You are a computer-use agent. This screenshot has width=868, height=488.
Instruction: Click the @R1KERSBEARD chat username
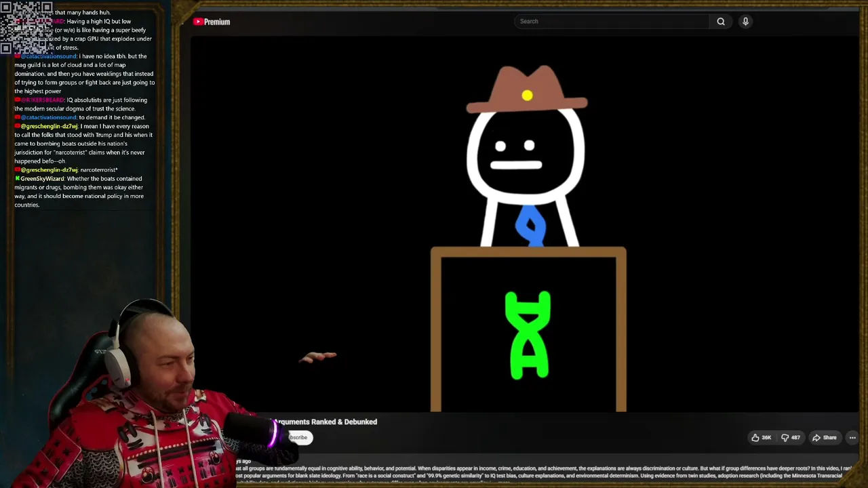42,100
